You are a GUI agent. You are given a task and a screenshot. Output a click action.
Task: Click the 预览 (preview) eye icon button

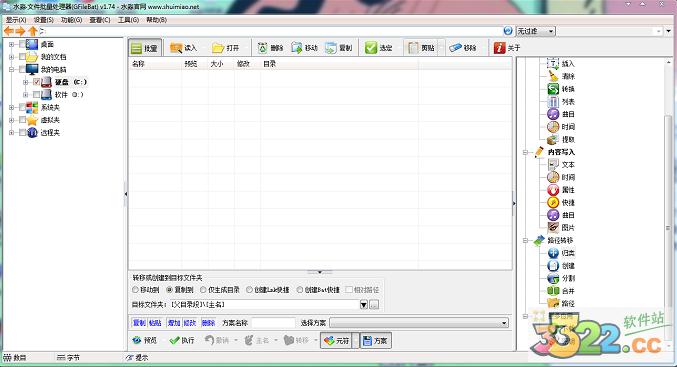(145, 340)
